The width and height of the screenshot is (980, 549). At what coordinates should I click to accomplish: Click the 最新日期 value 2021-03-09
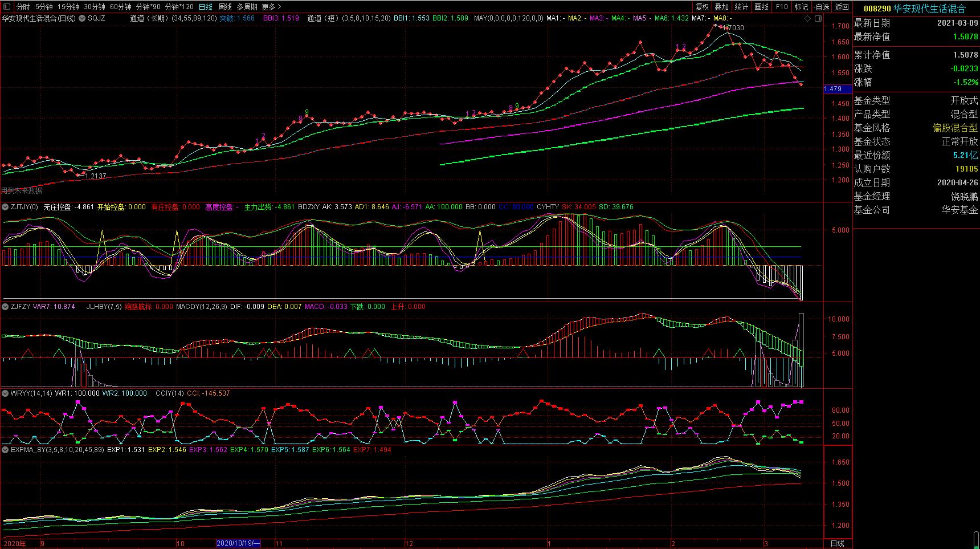click(x=957, y=23)
